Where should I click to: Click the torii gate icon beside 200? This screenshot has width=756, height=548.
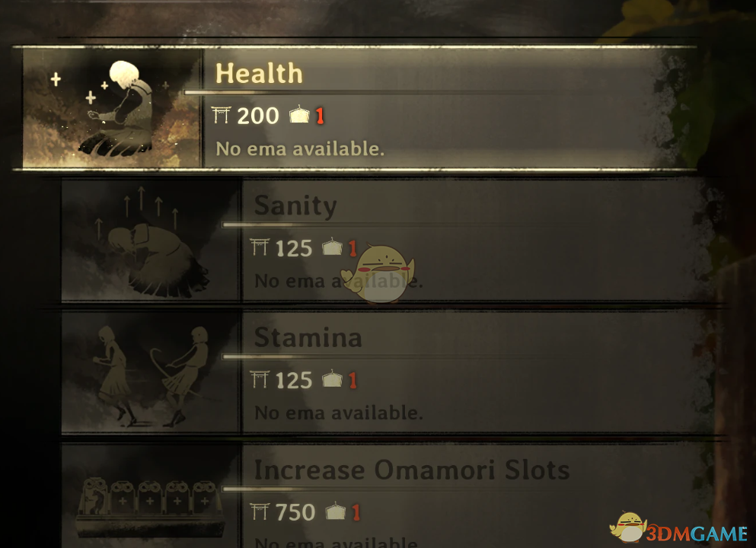[x=222, y=115]
